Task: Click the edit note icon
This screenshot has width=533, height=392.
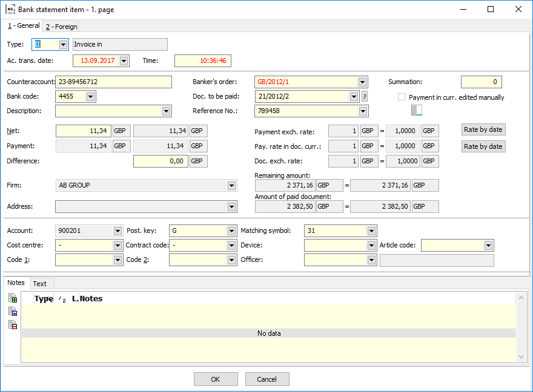Action: (x=13, y=312)
